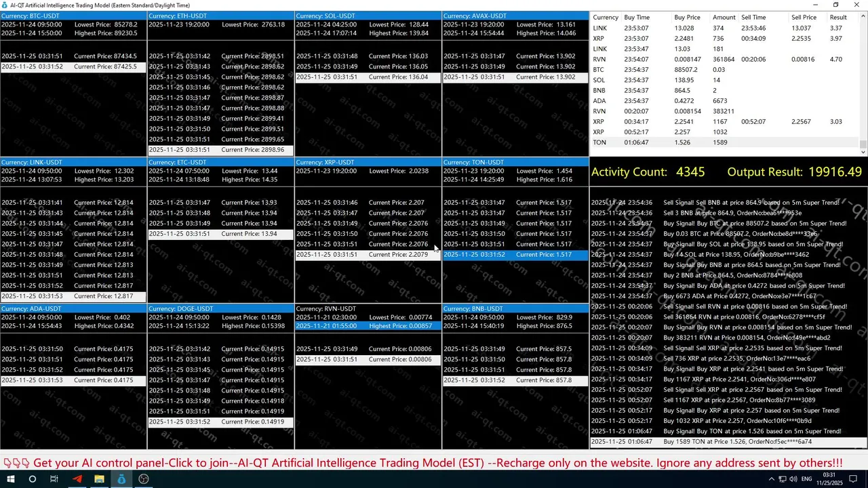The height and width of the screenshot is (488, 868).
Task: Select log entry 'Sell 361864 RVN at price 0.00816'
Action: tap(728, 317)
